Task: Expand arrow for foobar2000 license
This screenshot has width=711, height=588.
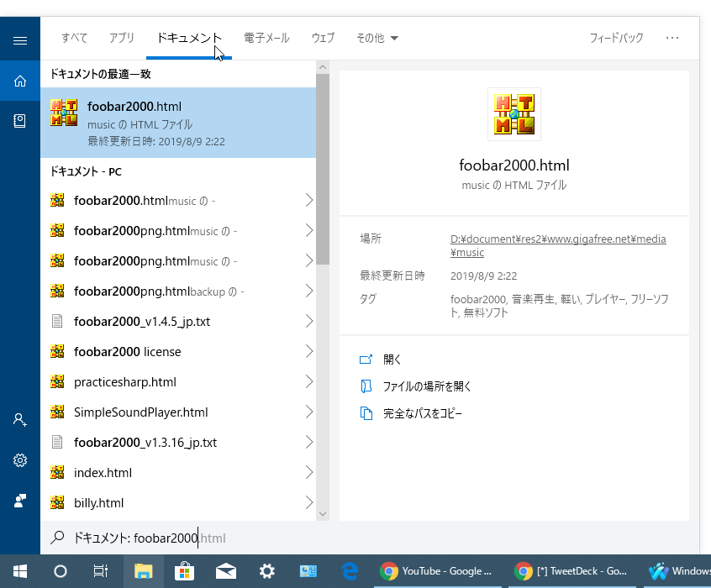Action: [x=308, y=351]
